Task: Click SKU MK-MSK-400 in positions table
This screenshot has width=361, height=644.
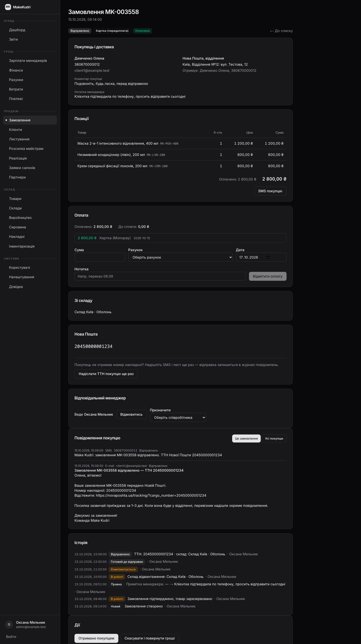Action: point(169,144)
